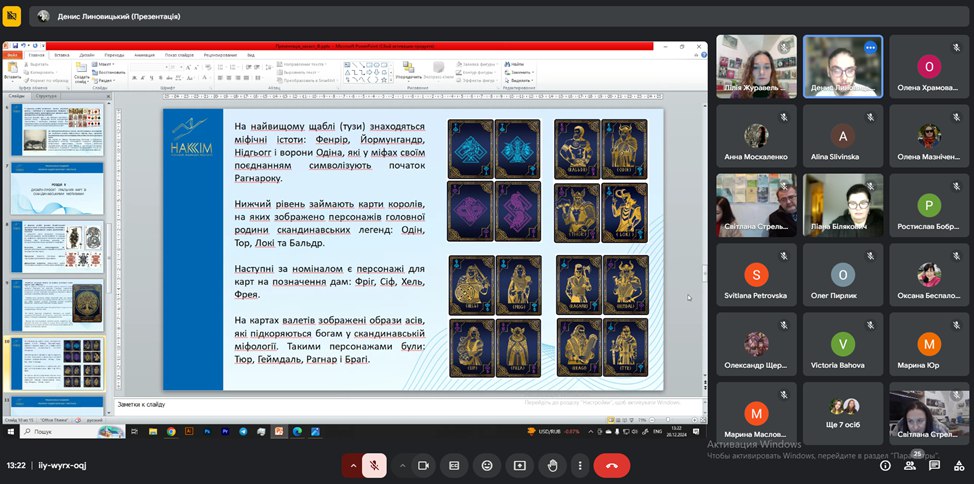Viewport: 974px width, 484px height.
Task: Open more options three-dot menu
Action: click(580, 465)
